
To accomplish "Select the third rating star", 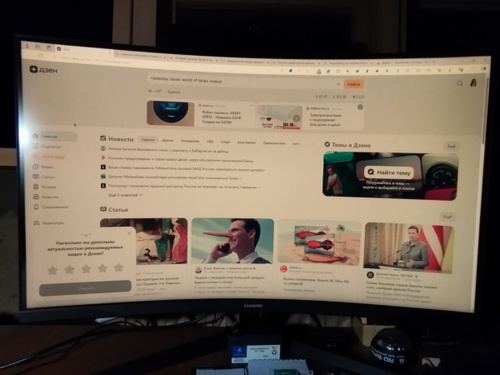I will coord(86,269).
